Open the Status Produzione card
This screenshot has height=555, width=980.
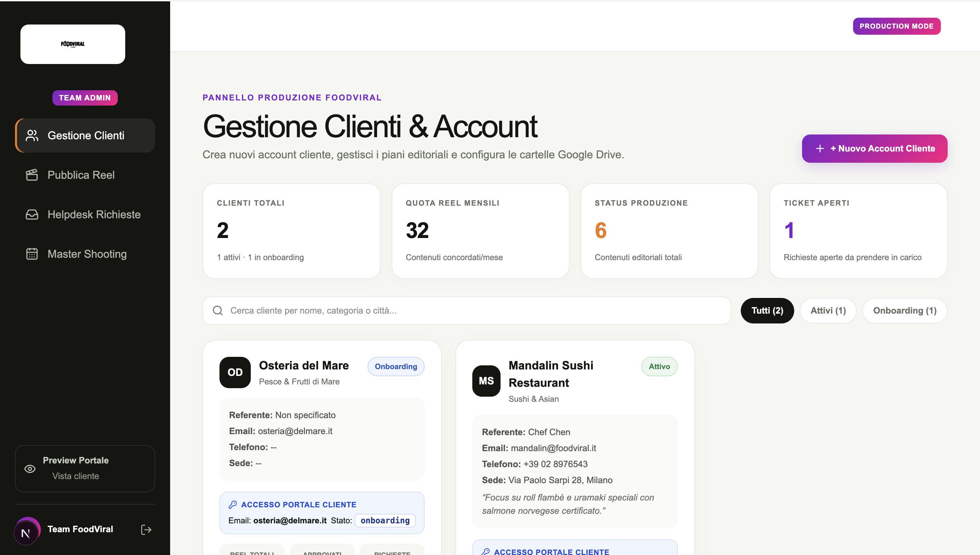click(669, 231)
